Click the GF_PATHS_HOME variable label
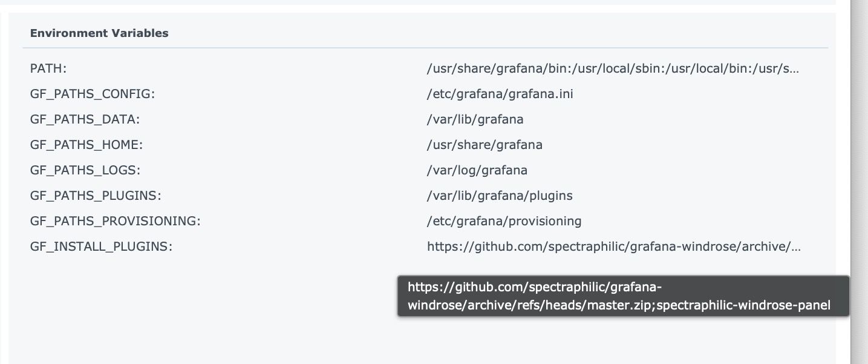The height and width of the screenshot is (364, 868). (86, 145)
